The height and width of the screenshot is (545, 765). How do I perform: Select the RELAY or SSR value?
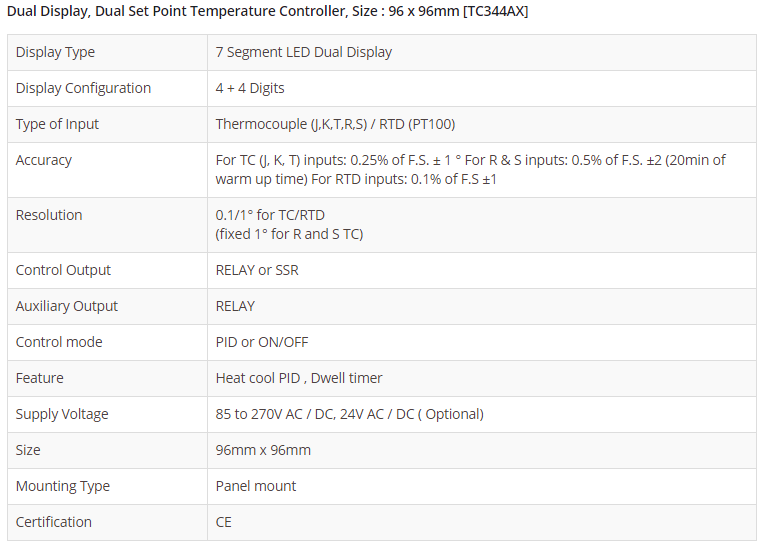pyautogui.click(x=257, y=270)
